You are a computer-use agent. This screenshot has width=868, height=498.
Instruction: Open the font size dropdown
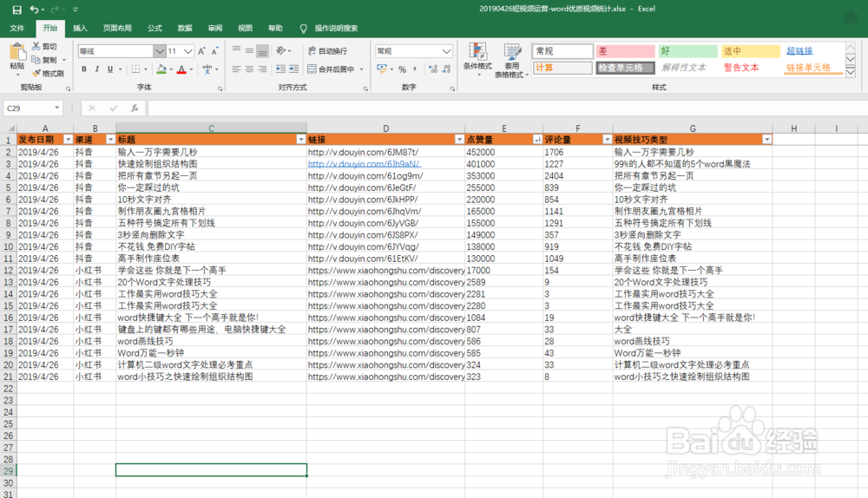188,51
